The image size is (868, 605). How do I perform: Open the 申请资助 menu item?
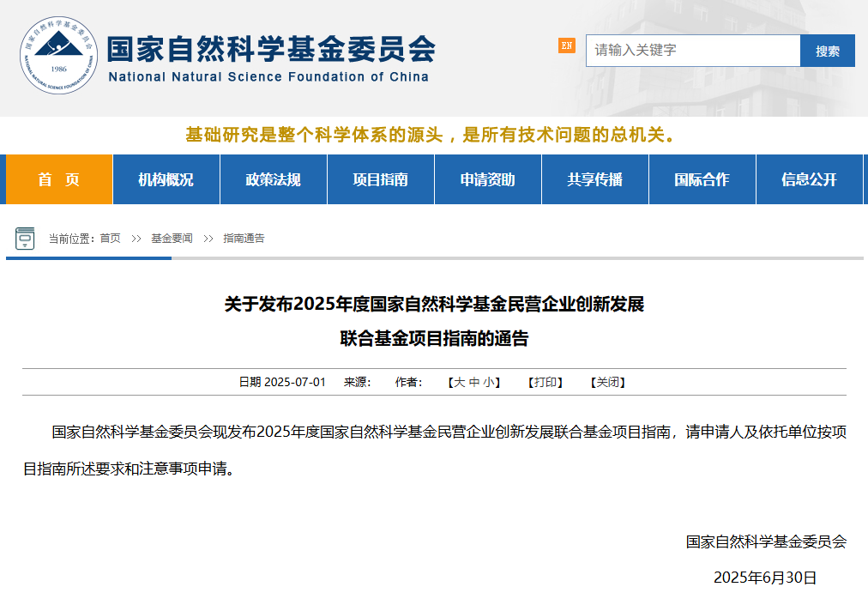[x=488, y=179]
